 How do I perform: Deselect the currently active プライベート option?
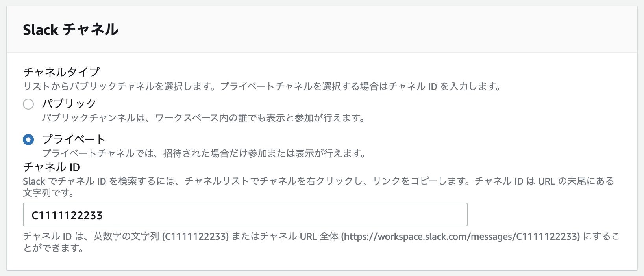(x=28, y=139)
